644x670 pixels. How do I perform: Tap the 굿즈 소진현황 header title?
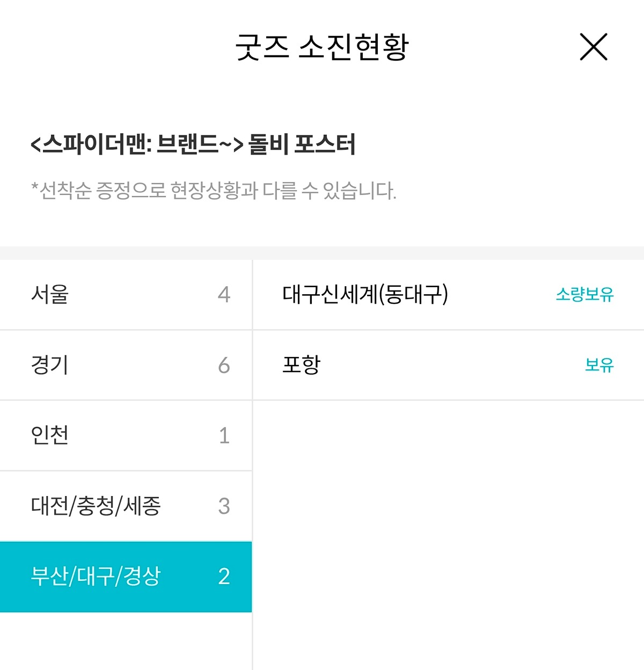click(322, 47)
